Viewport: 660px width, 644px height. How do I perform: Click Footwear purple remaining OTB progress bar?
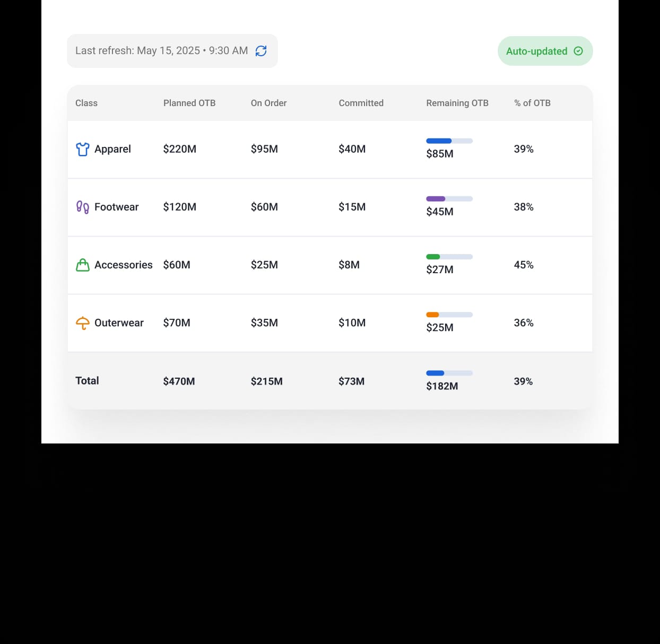point(449,199)
